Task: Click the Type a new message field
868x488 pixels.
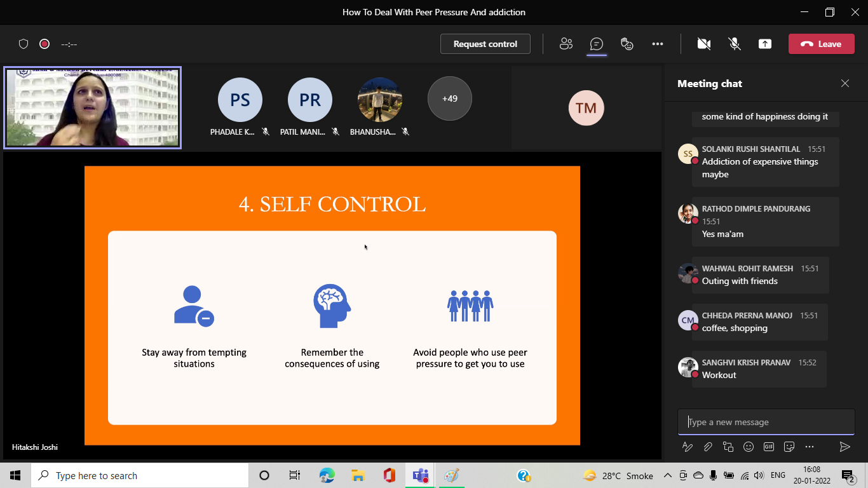Action: [x=766, y=422]
